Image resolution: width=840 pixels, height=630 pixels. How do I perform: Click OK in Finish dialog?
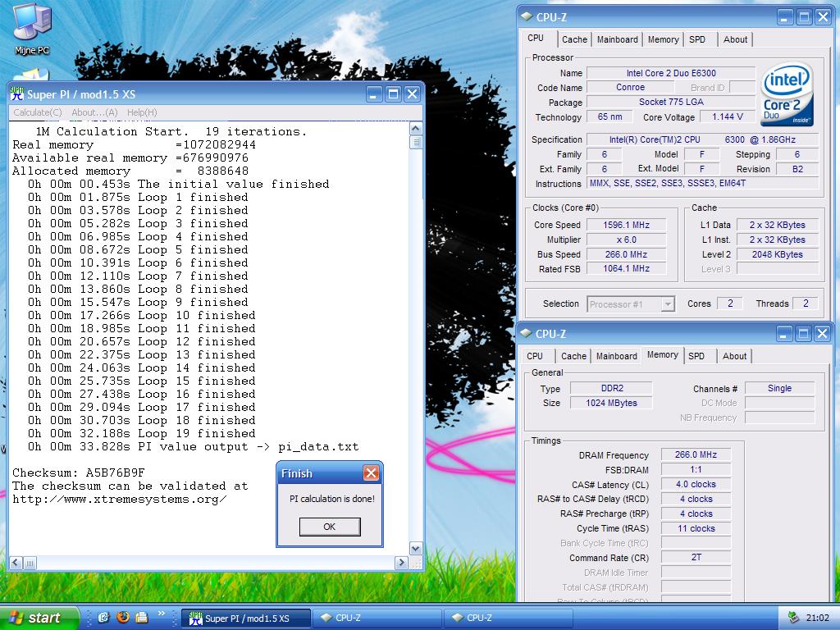[x=330, y=527]
